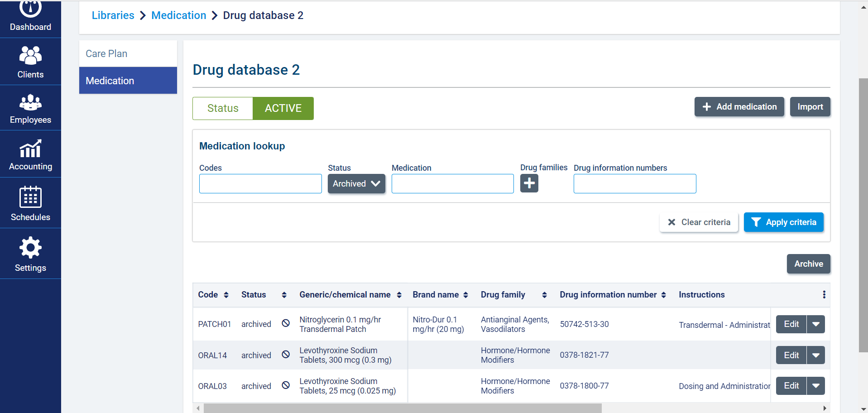Open the Clients section icon
Viewport: 868px width, 413px height.
tap(30, 56)
